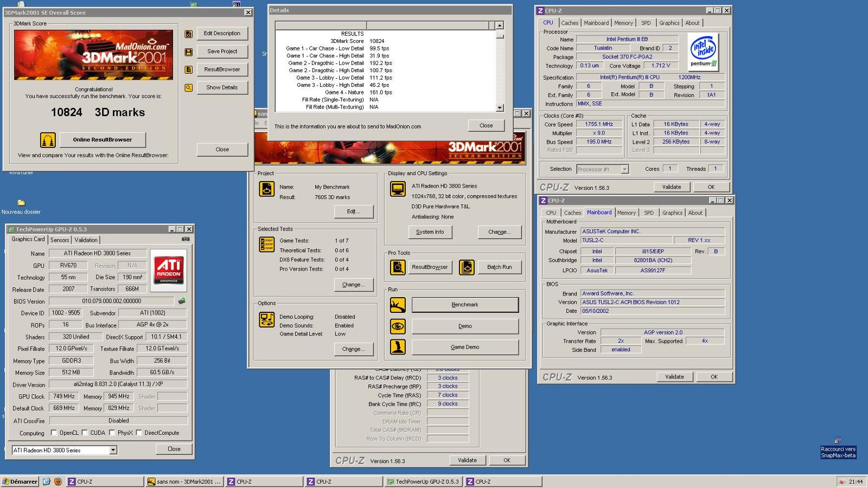
Task: Click Change button under Selected Tests
Action: pos(353,285)
